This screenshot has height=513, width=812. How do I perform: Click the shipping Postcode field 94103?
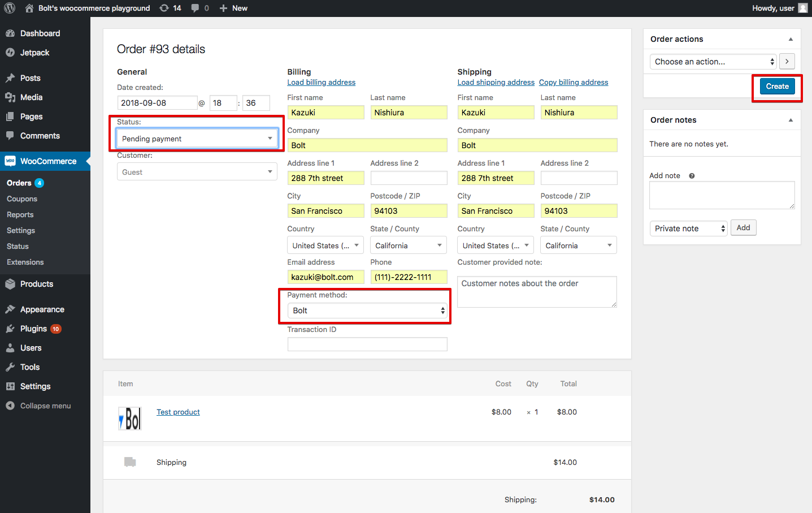click(579, 211)
